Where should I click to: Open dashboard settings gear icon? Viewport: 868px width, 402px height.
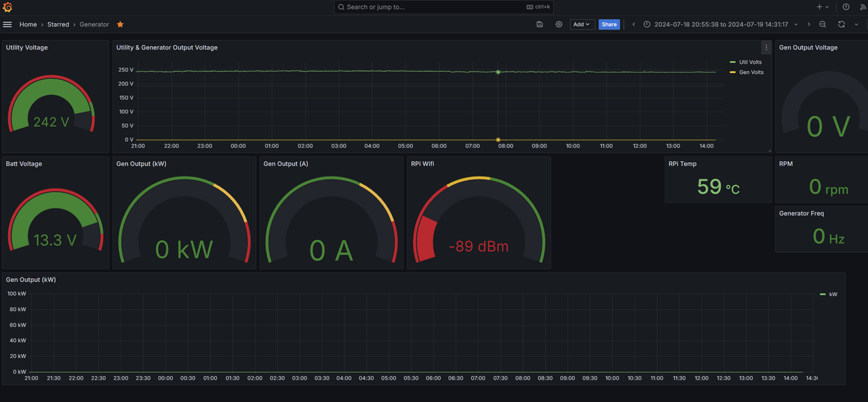(559, 24)
